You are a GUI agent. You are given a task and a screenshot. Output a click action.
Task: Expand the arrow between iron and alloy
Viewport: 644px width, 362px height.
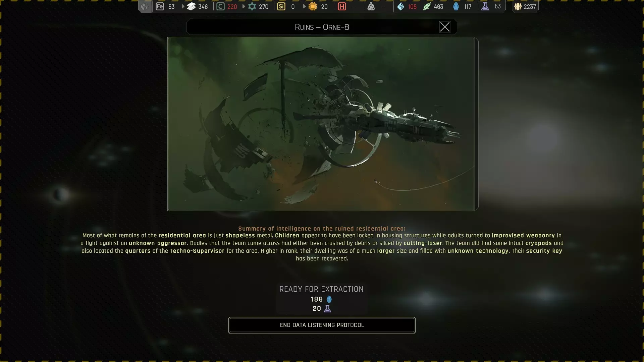183,6
